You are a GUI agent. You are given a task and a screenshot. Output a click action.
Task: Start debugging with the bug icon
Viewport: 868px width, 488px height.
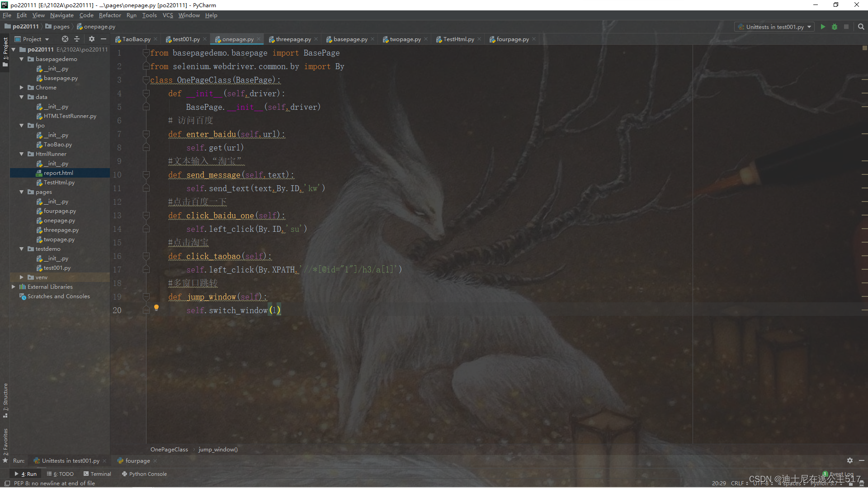[x=835, y=27]
